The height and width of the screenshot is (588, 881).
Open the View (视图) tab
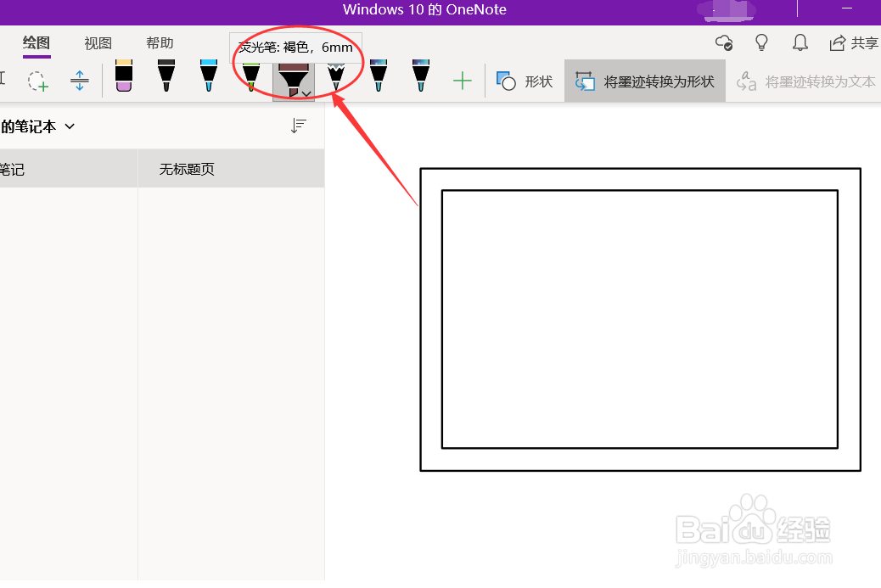point(98,43)
